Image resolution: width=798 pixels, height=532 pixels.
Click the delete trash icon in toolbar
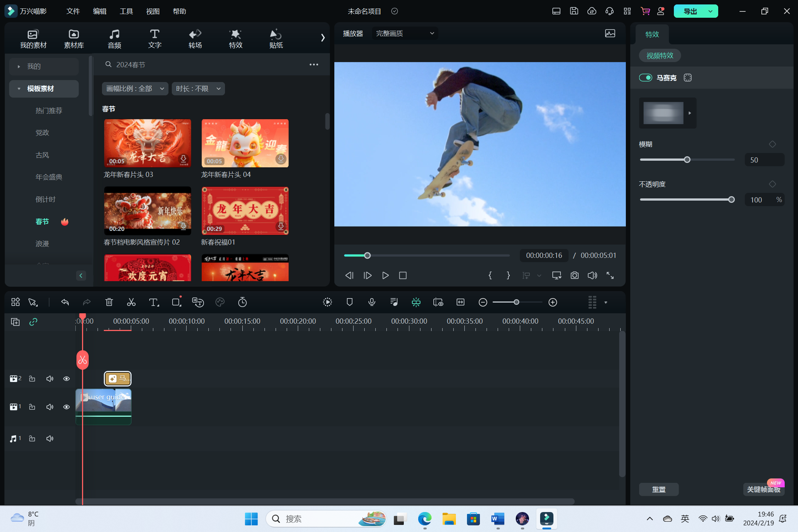pos(109,302)
